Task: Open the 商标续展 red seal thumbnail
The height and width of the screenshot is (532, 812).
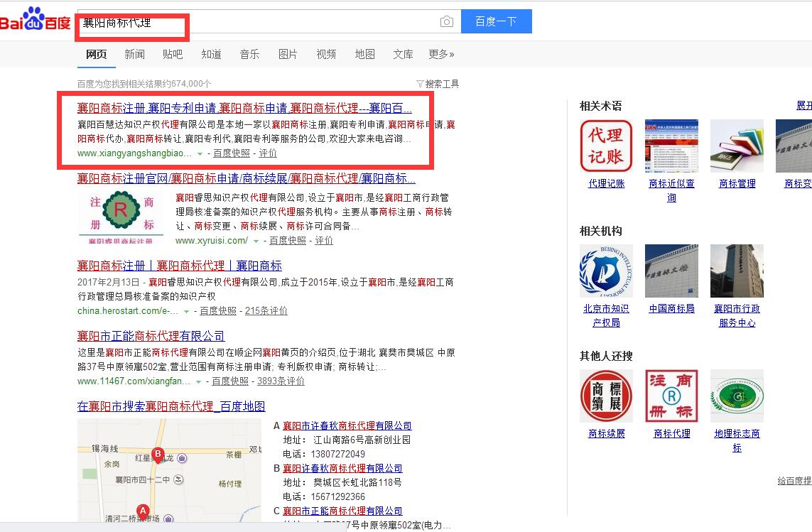Action: [607, 396]
